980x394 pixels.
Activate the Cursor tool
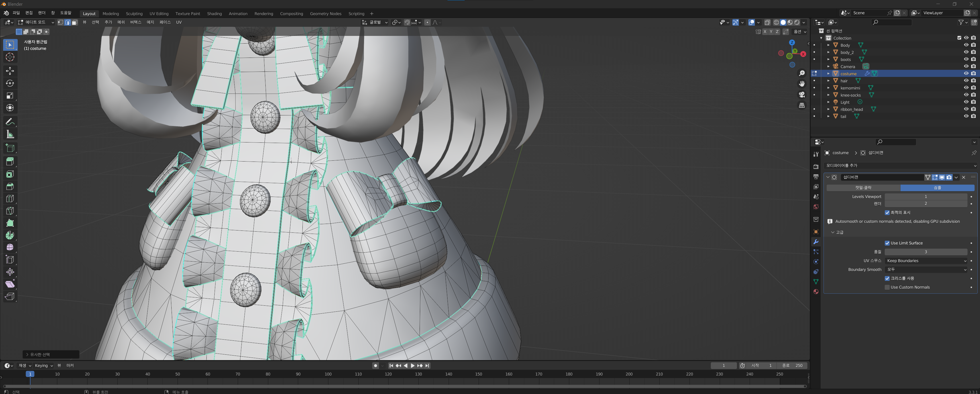click(x=10, y=57)
